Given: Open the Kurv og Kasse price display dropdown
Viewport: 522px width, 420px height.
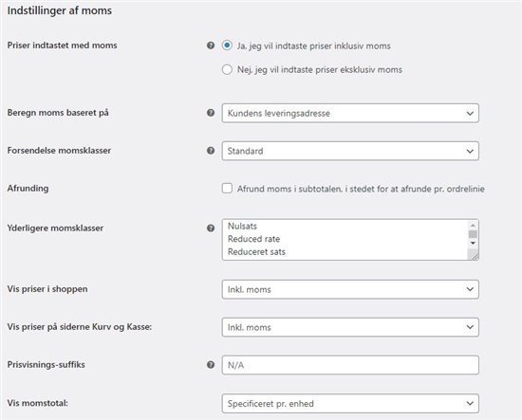Looking at the screenshot, I should (x=350, y=327).
